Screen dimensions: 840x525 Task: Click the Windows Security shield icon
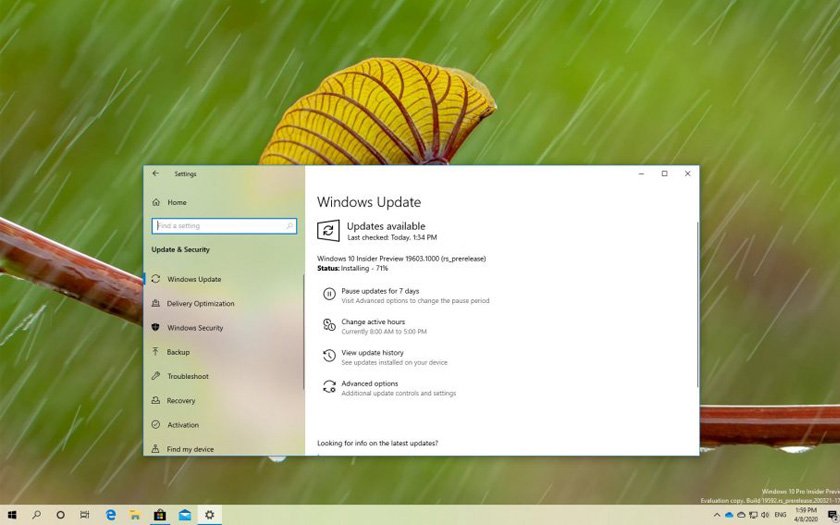[x=156, y=328]
